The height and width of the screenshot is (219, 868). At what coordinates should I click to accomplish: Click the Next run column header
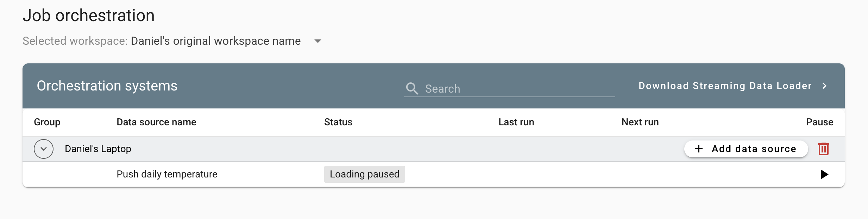640,122
